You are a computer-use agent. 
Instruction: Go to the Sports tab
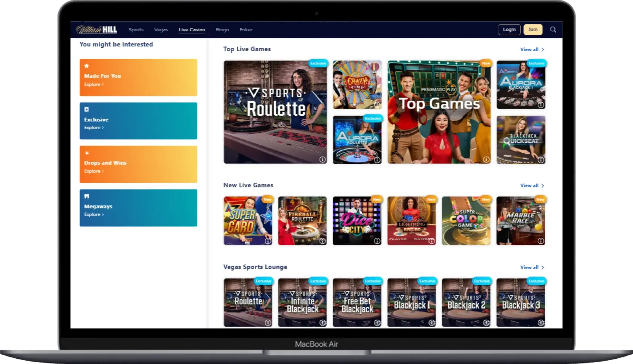[x=136, y=30]
